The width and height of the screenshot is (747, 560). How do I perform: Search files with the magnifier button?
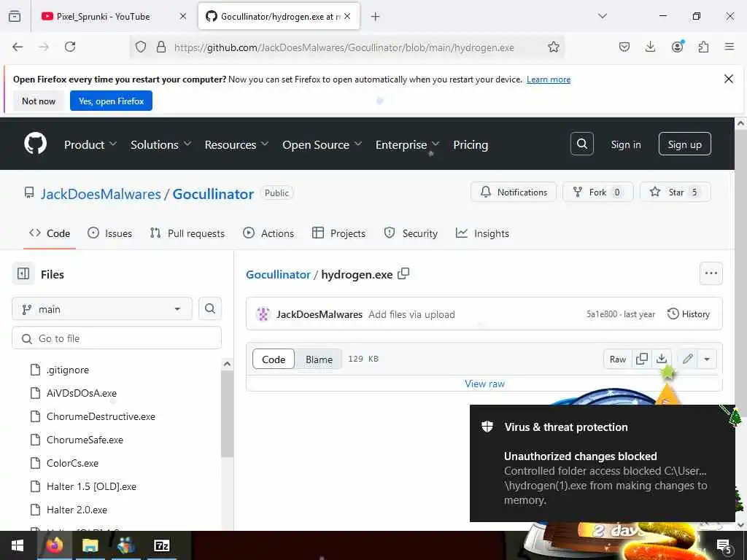(209, 308)
